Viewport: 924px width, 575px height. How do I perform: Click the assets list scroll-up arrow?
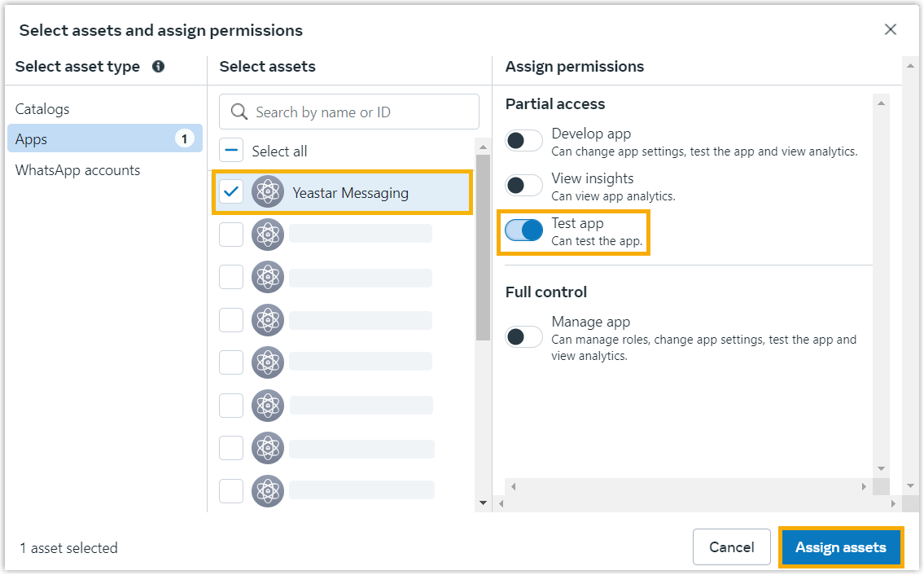coord(483,147)
